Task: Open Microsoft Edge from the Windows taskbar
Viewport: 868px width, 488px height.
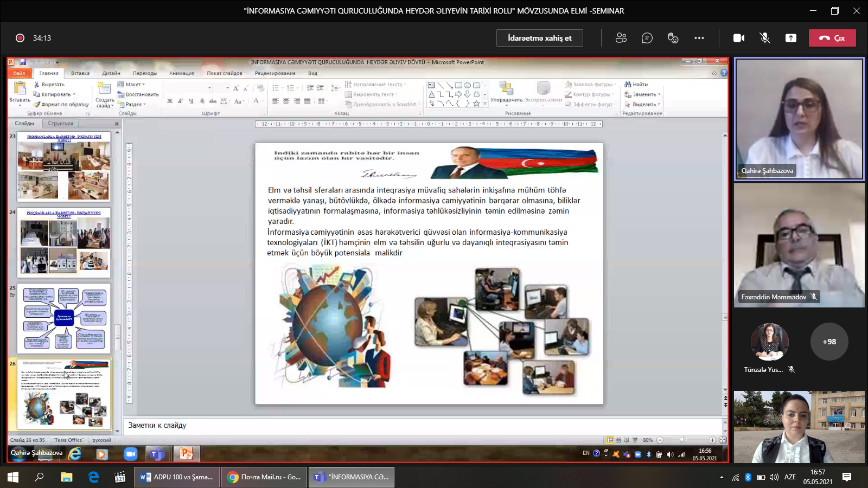Action: tap(93, 477)
